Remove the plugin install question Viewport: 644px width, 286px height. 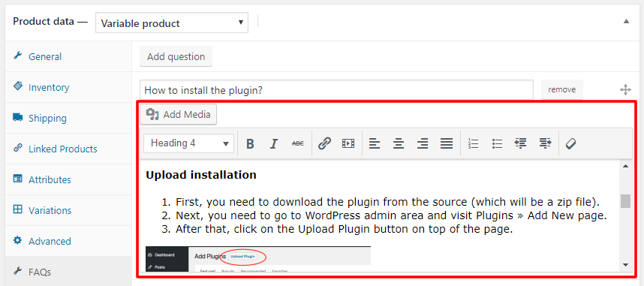coord(562,89)
